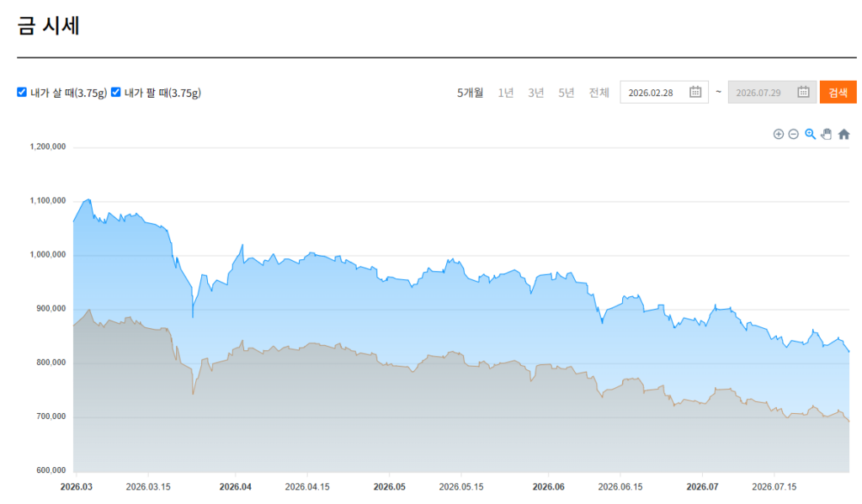Click the 2026.03.15 x-axis label
Image resolution: width=862 pixels, height=504 pixels.
(148, 487)
